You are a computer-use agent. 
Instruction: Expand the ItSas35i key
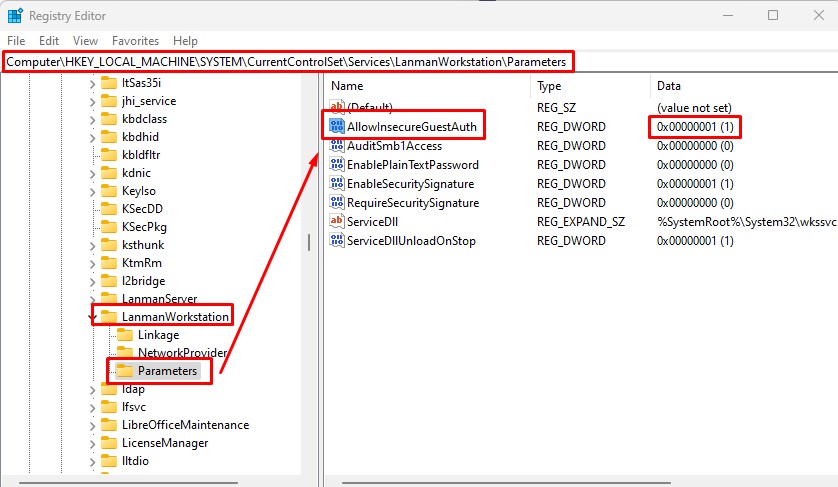coord(92,83)
